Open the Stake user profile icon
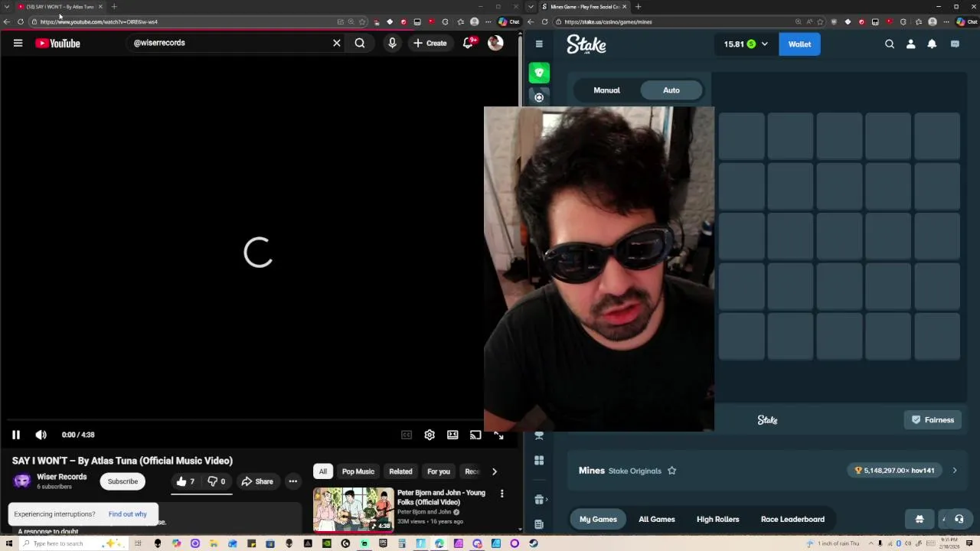 tap(910, 44)
